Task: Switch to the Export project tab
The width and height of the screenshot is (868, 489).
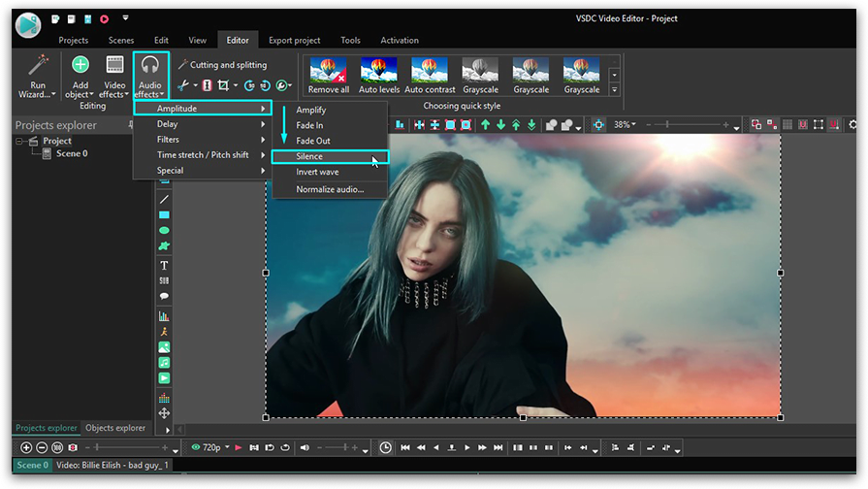Action: 294,41
